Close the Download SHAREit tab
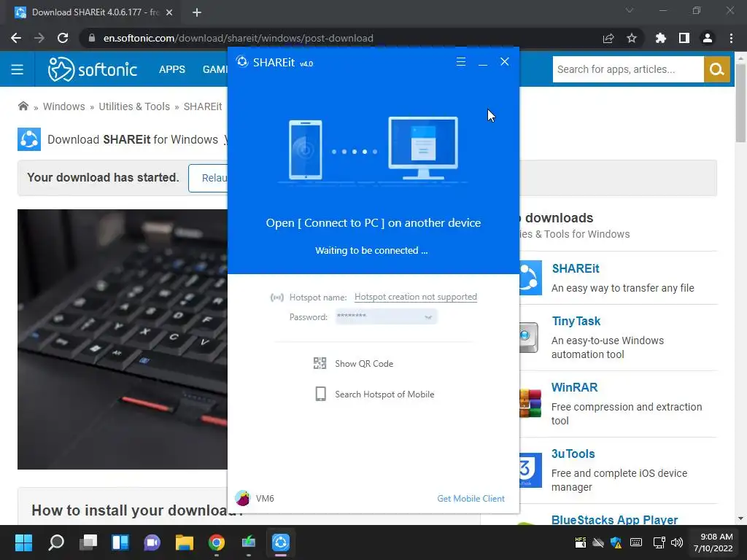 coord(169,12)
